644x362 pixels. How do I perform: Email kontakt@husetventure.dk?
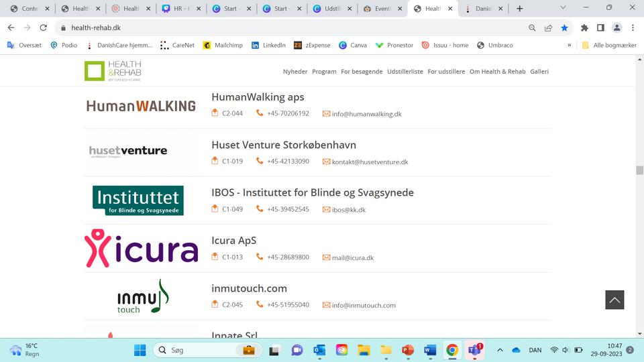pyautogui.click(x=370, y=162)
